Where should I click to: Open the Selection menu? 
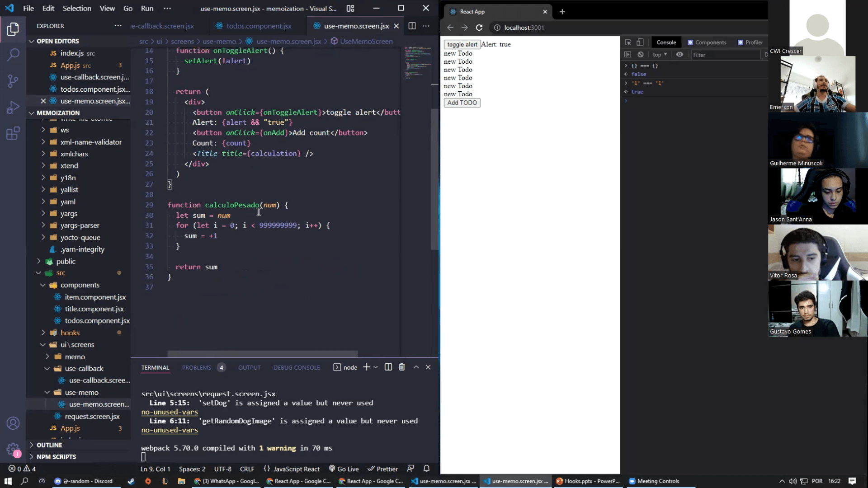coord(77,8)
